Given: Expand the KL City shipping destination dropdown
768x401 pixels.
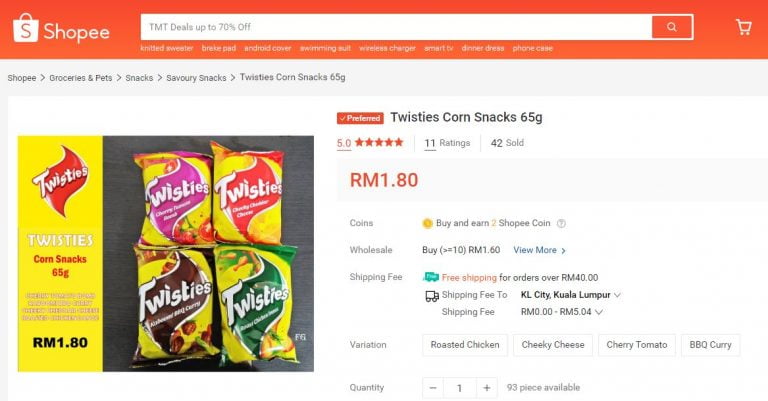Looking at the screenshot, I should click(617, 295).
